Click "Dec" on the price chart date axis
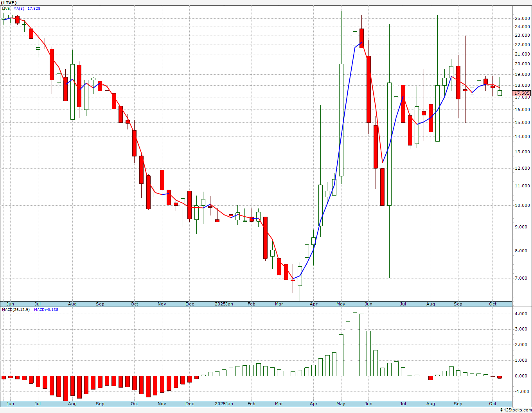 point(190,304)
